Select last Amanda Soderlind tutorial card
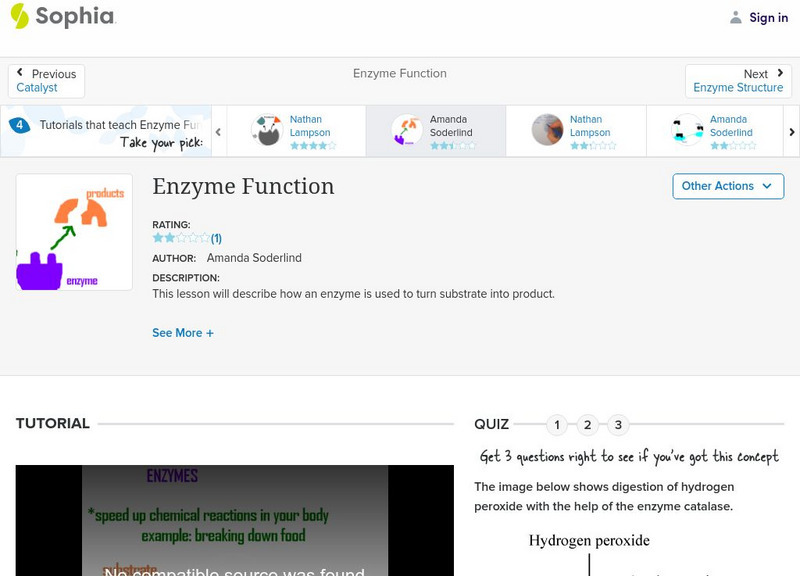Screen dimensions: 800x576 pyautogui.click(x=716, y=131)
